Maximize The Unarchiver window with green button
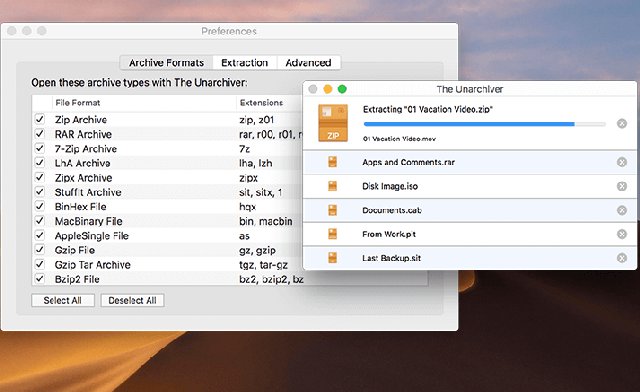The width and height of the screenshot is (640, 392). [342, 89]
